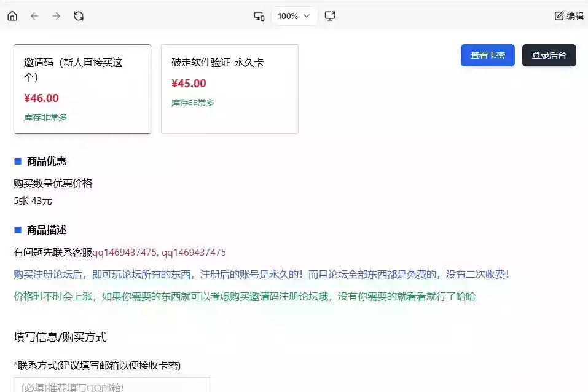The width and height of the screenshot is (588, 392).
Task: Open the 100% zoom level dropdown
Action: (294, 16)
